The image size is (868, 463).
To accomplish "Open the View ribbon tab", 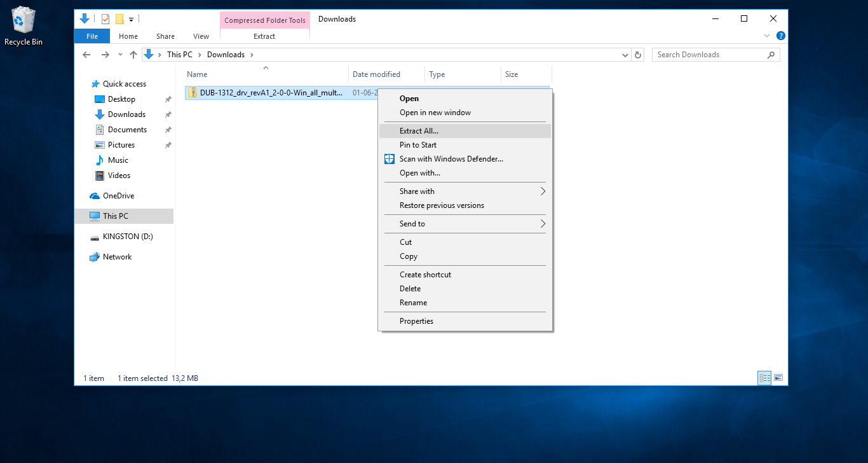I will (201, 36).
